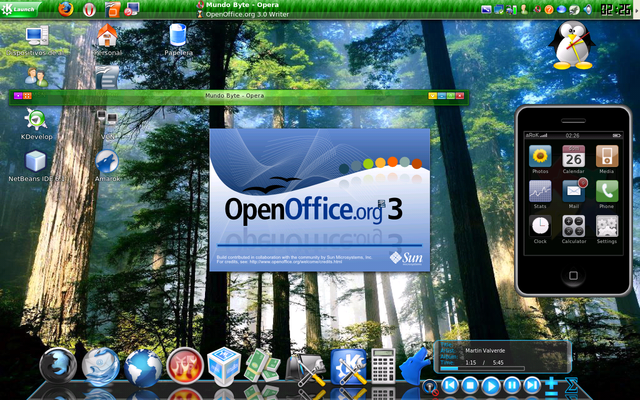Toggle the mute knob in player
This screenshot has height=400, width=640.
(429, 387)
